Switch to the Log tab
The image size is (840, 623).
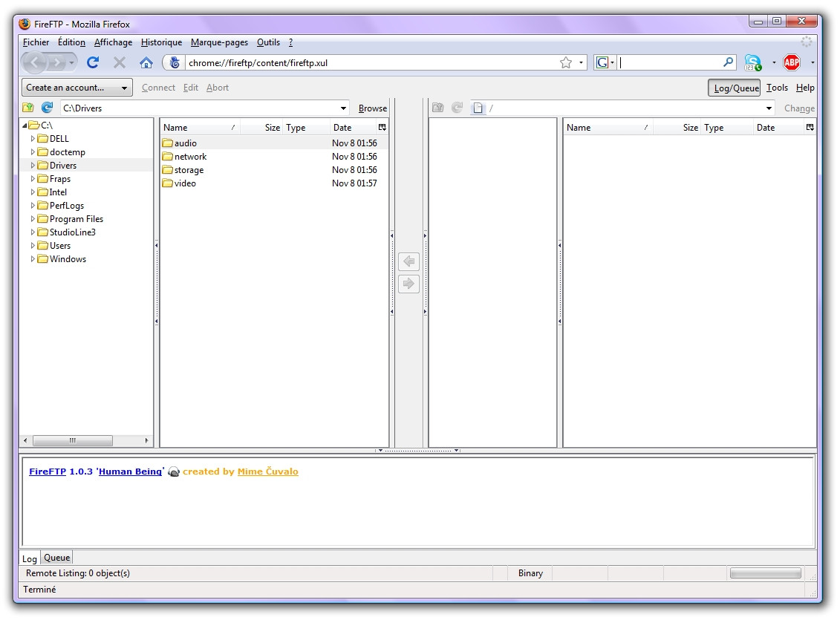[30, 558]
